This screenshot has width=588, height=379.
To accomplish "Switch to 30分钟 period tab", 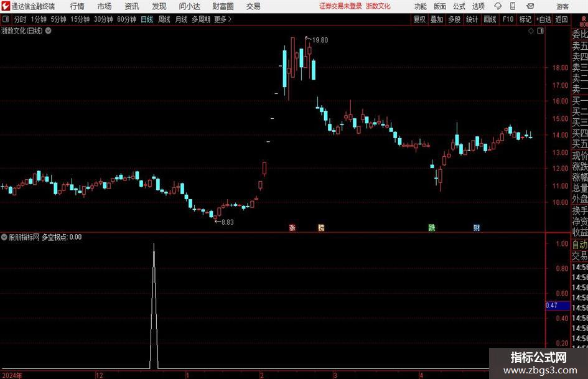I will 103,19.
